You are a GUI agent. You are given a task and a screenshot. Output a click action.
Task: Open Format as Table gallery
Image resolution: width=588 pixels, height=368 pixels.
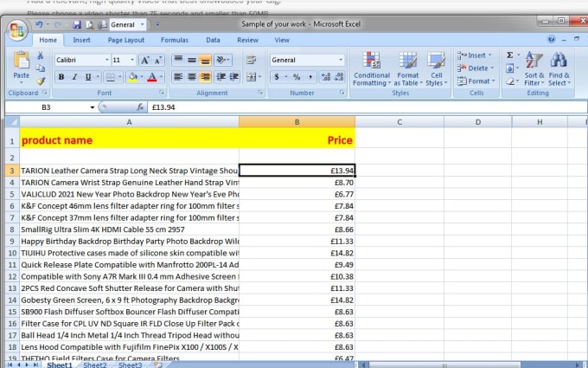(408, 69)
